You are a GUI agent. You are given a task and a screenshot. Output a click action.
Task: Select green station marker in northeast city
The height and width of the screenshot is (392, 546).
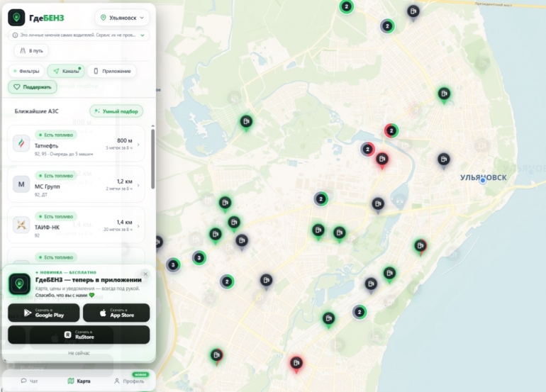click(444, 94)
